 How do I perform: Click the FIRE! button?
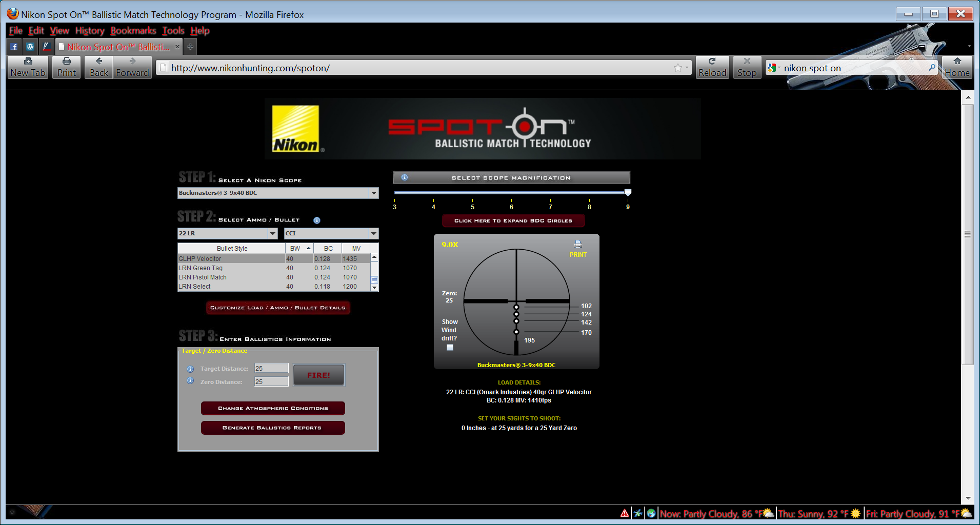[318, 375]
